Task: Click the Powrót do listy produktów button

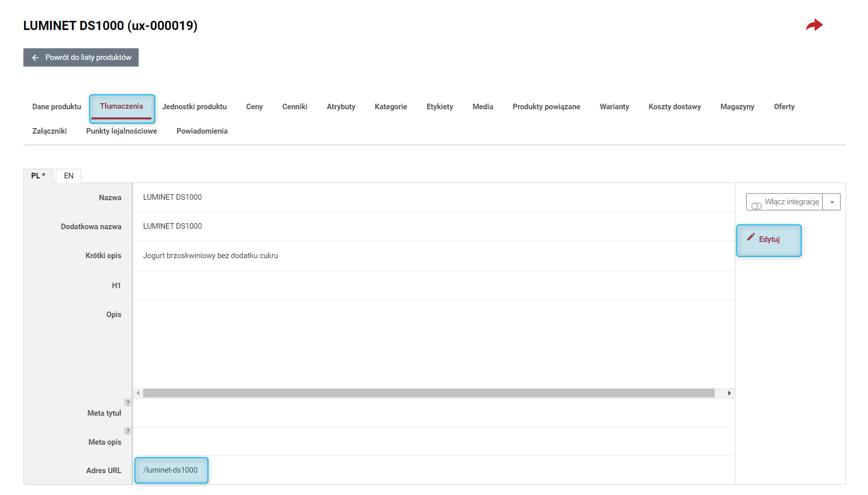Action: [x=81, y=57]
